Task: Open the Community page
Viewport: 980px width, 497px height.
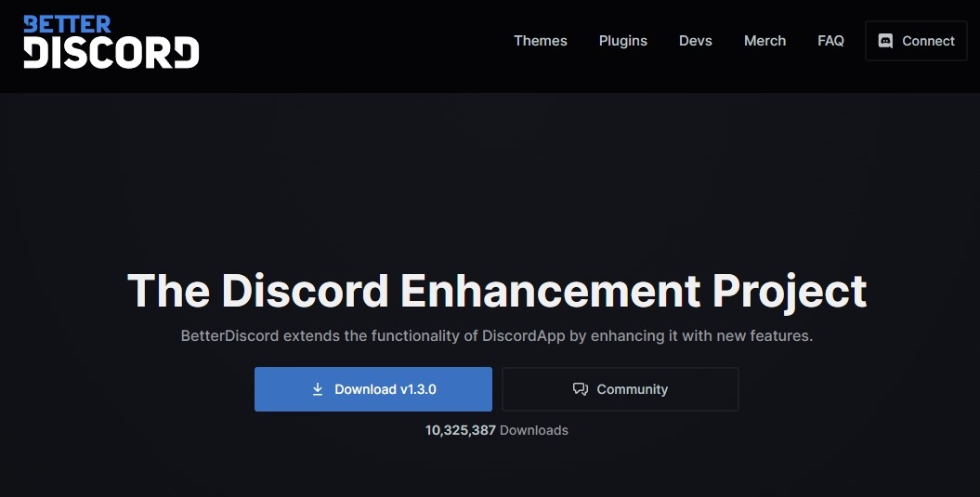Action: tap(620, 389)
